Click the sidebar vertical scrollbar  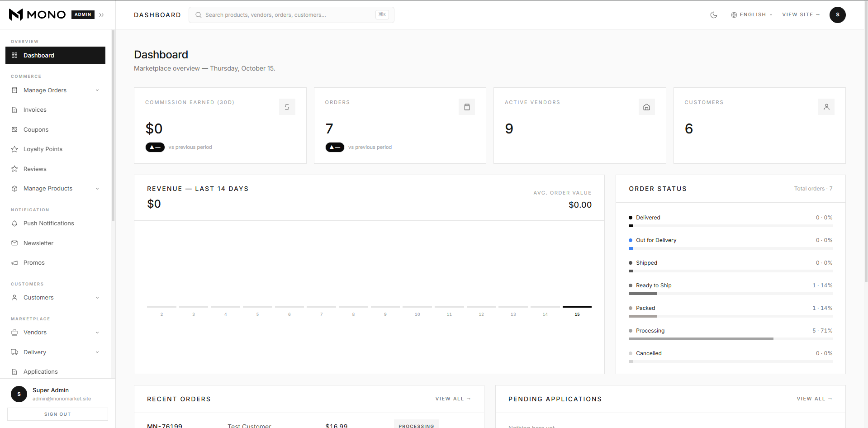(113, 125)
